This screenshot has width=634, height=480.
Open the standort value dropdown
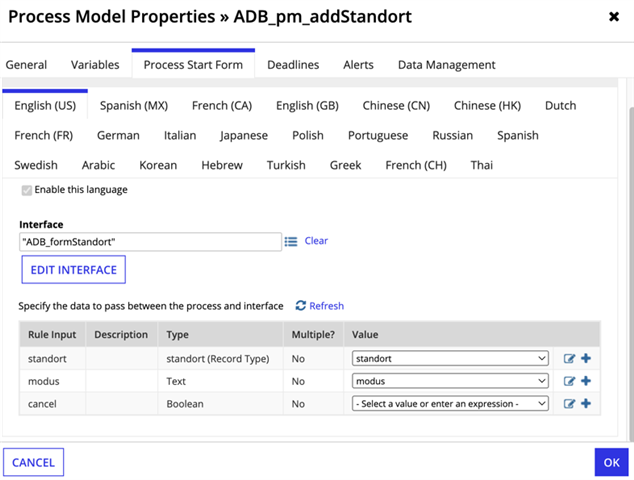coord(450,358)
